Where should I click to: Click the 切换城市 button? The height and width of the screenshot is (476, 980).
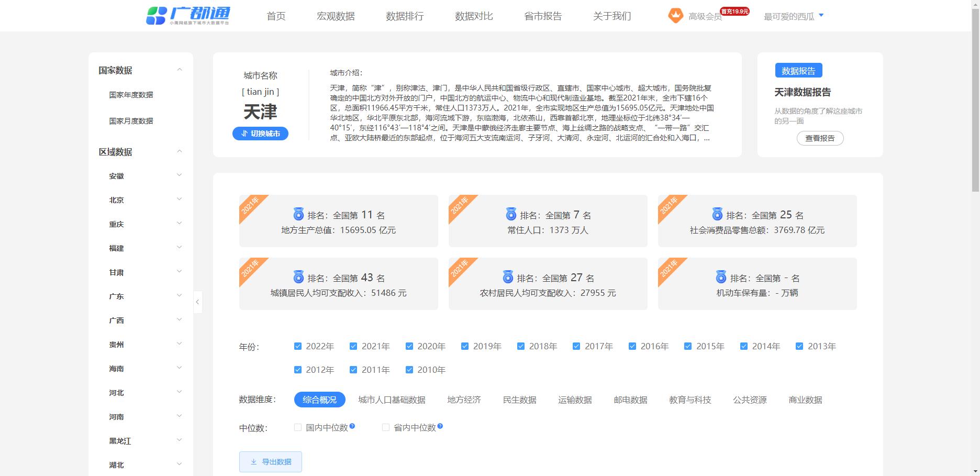(260, 134)
